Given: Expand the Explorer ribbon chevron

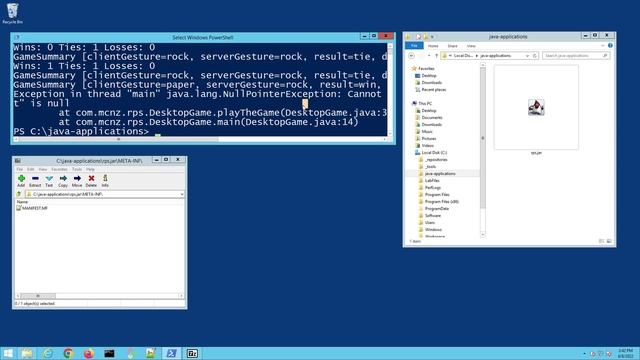Looking at the screenshot, I should pos(603,46).
